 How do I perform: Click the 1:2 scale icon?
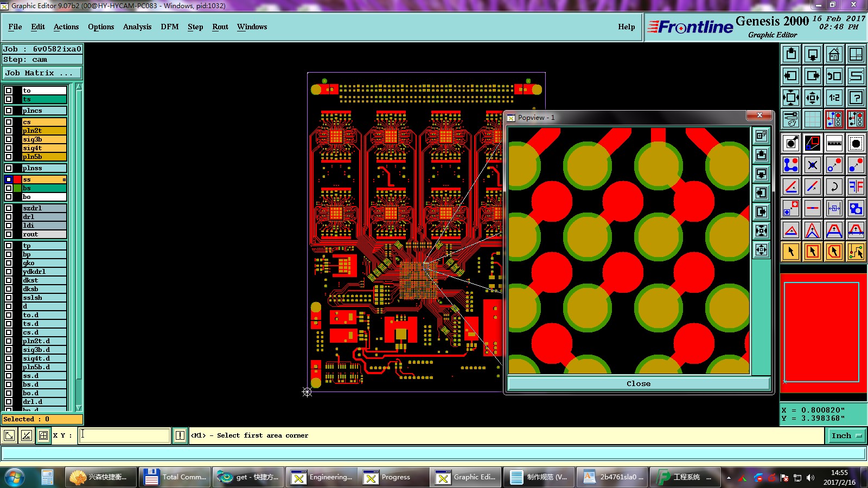click(x=834, y=98)
